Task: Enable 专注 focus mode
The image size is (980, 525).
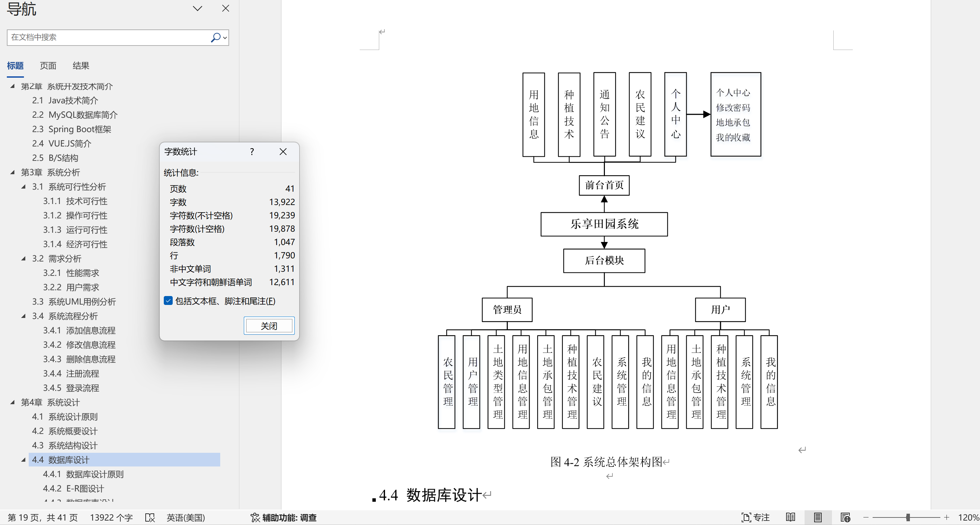Action: pos(756,517)
